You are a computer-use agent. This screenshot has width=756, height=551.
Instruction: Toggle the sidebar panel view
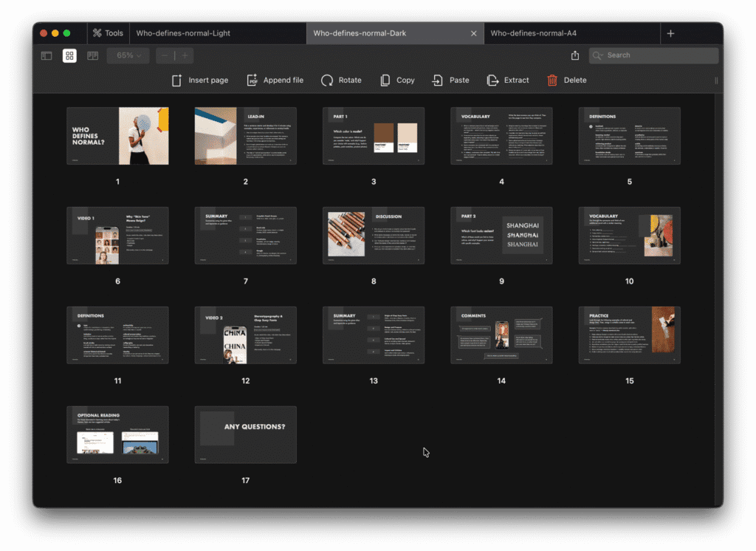(47, 55)
